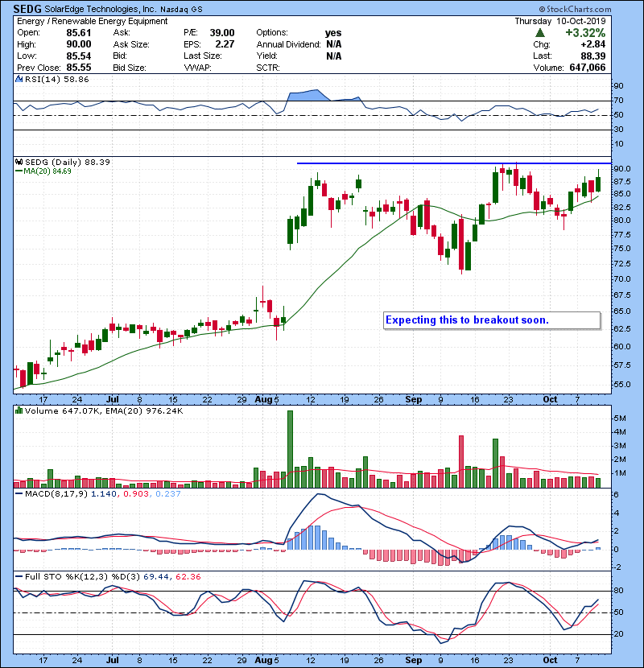Image resolution: width=644 pixels, height=668 pixels.
Task: Click the Options value yes
Action: point(333,33)
